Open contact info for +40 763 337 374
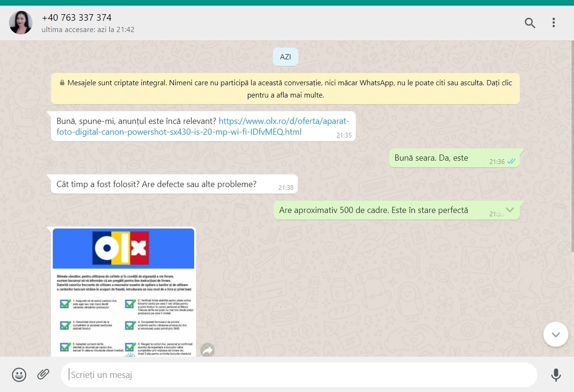 77,18
